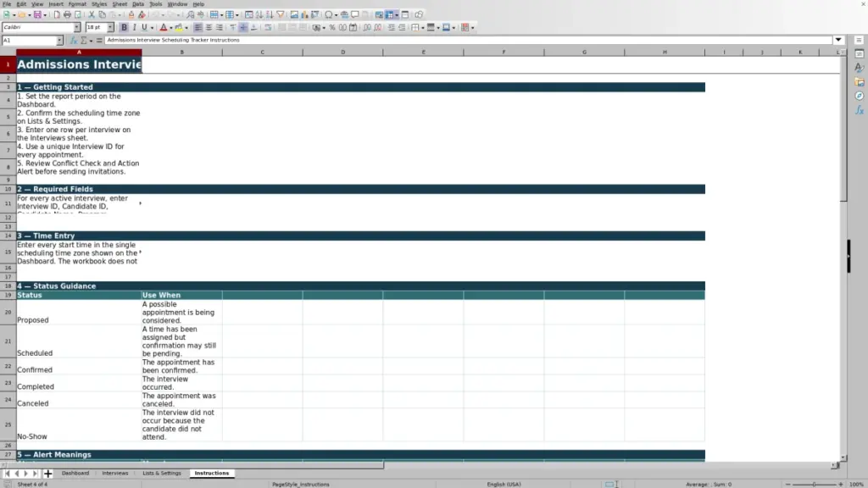868x488 pixels.
Task: Click the Open file folder icon
Action: coord(21,14)
